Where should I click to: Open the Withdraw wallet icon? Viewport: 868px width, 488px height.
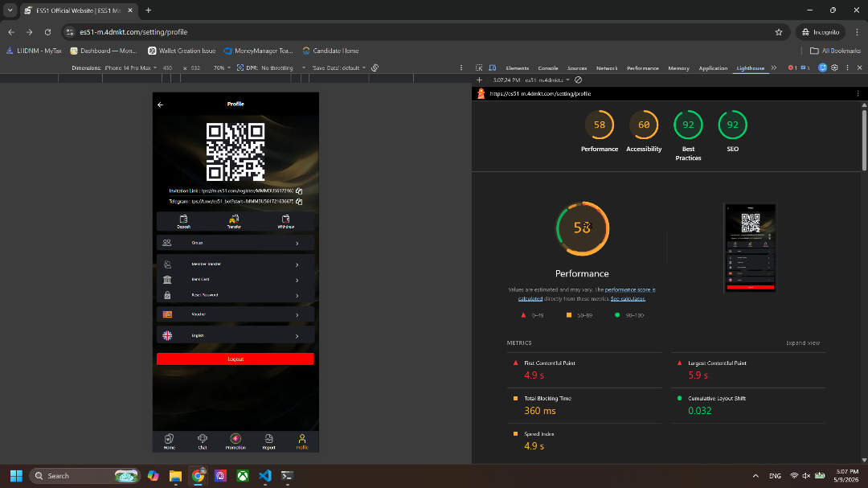click(285, 221)
